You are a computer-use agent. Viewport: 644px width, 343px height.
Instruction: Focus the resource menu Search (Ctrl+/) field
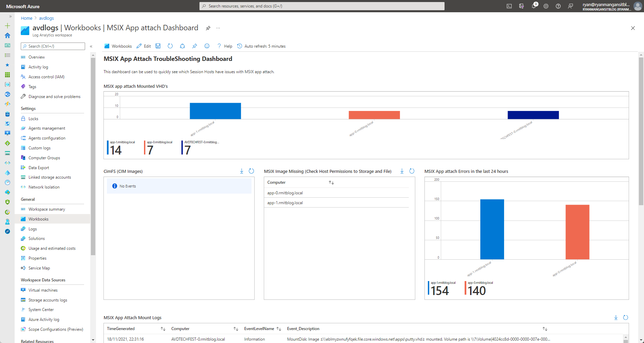tap(53, 46)
